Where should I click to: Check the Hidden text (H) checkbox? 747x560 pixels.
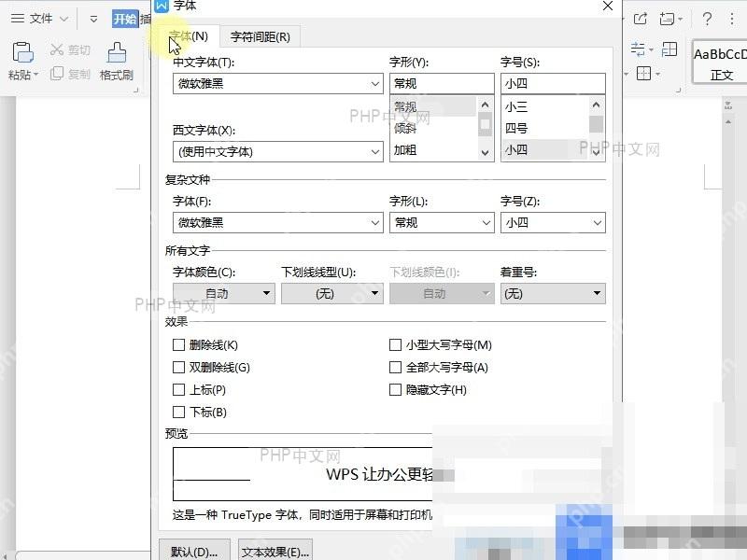tap(395, 389)
